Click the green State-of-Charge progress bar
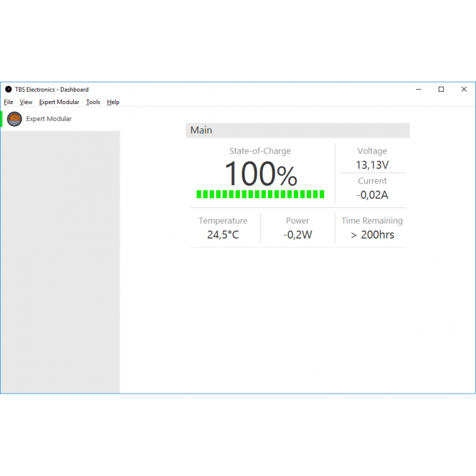476x476 pixels. pyautogui.click(x=260, y=194)
